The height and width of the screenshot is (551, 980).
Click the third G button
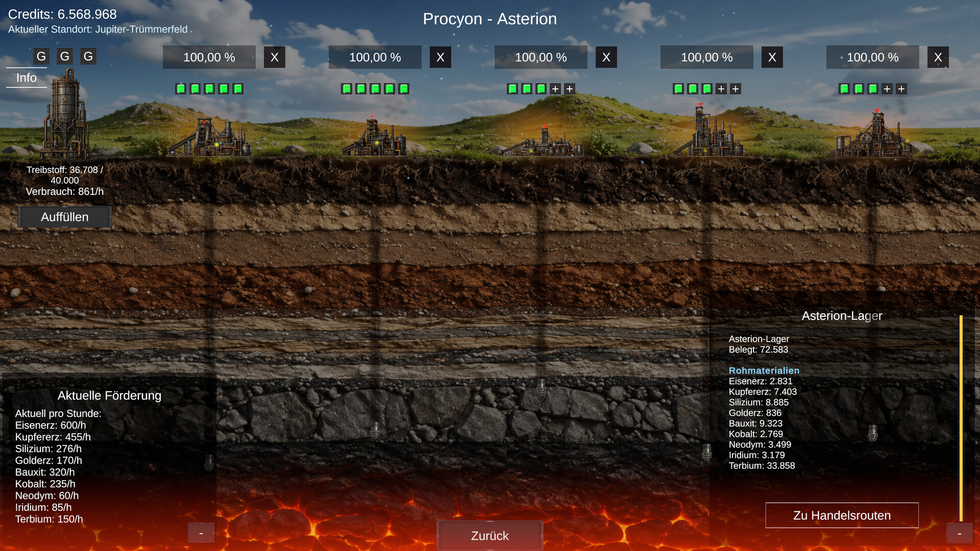coord(88,56)
